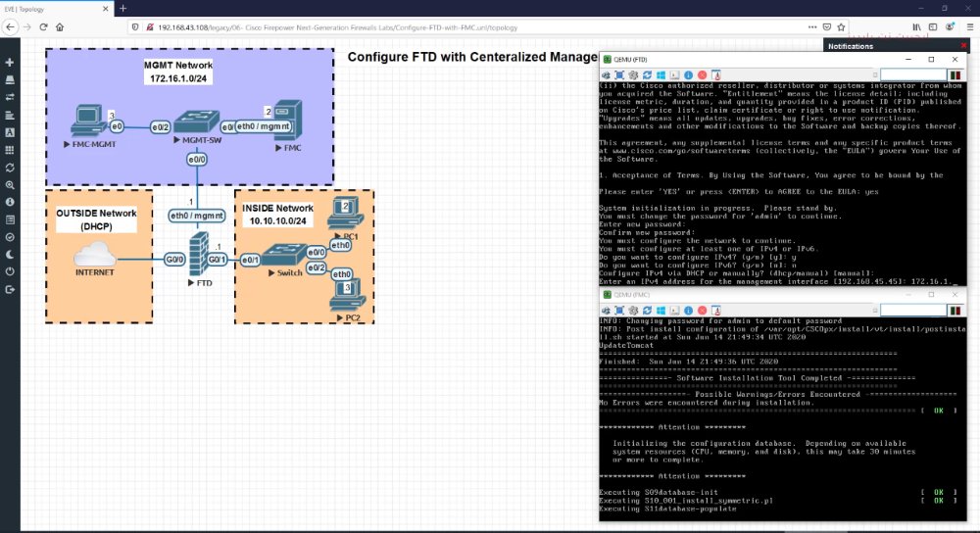The image size is (980, 533).
Task: Open the Networks arrows icon in EVE sidebar
Action: click(10, 97)
